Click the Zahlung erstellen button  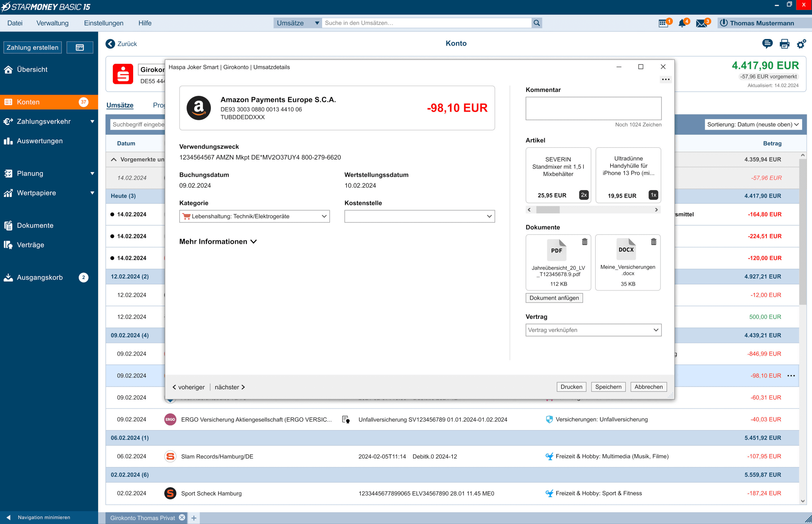point(32,48)
